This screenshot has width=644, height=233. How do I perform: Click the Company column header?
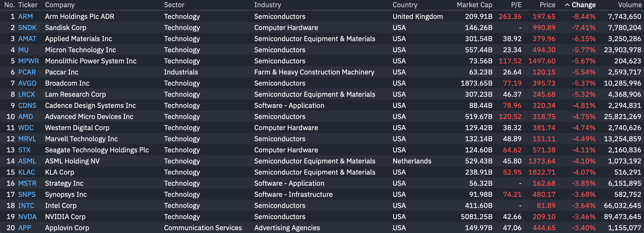coord(60,5)
